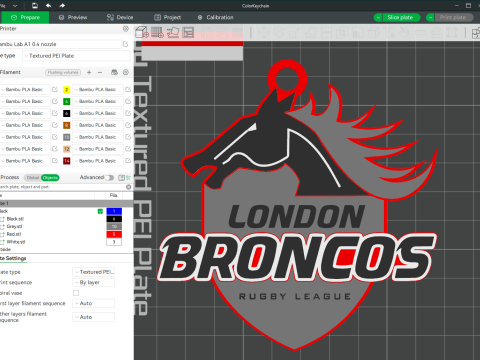Screen dimensions: 480x360
Task: Open Plate Settings plate type dropdown
Action: click(94, 272)
